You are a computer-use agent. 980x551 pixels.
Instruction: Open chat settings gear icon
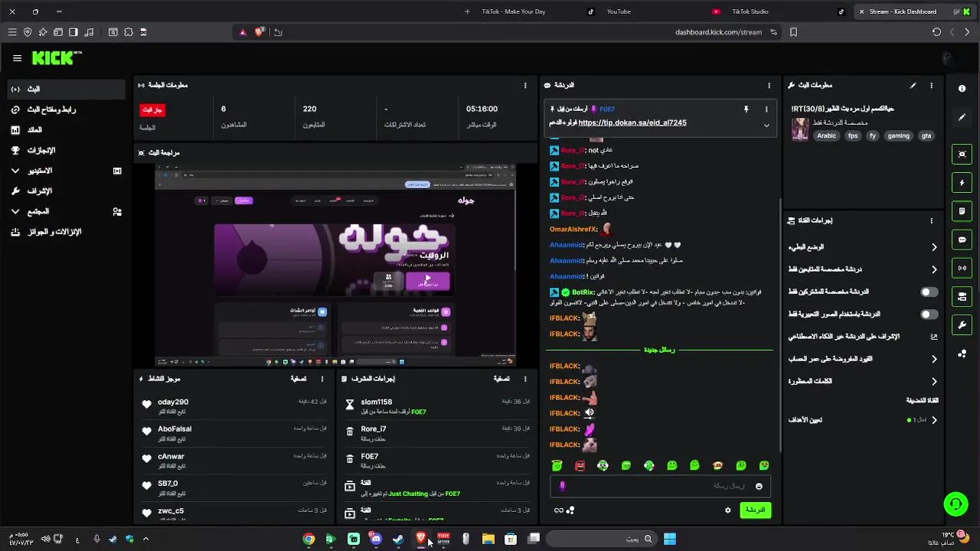click(727, 510)
